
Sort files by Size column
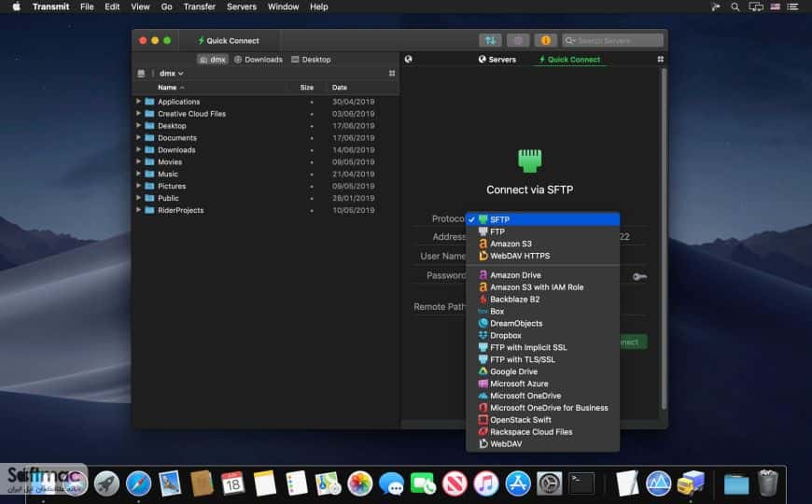(x=306, y=88)
